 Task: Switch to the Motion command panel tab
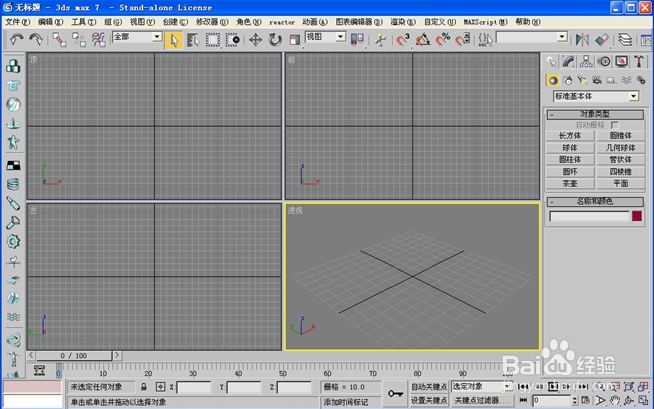click(x=604, y=62)
